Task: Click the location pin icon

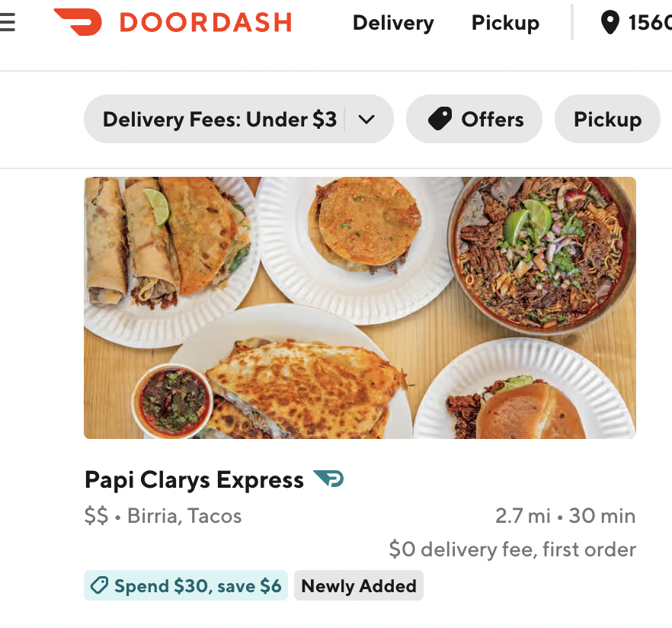Action: (610, 22)
